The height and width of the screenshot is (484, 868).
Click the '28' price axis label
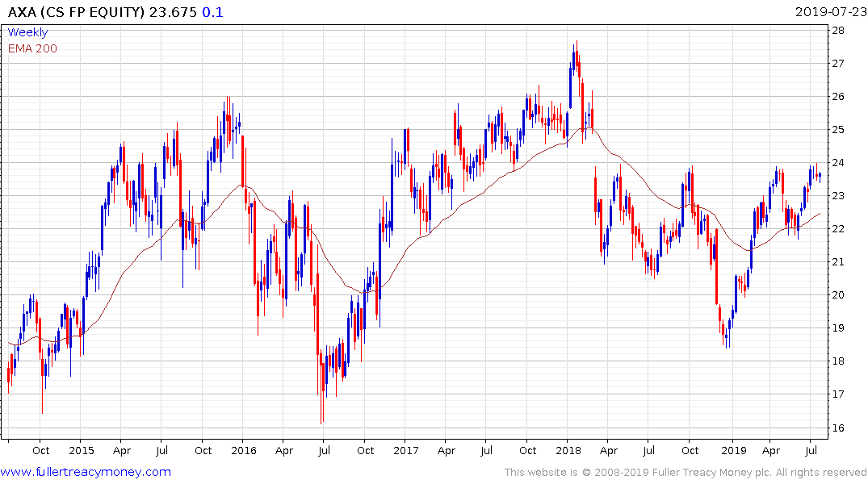(x=838, y=31)
